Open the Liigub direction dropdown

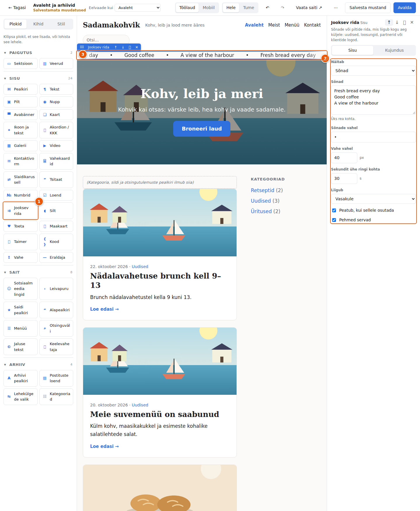tap(373, 199)
